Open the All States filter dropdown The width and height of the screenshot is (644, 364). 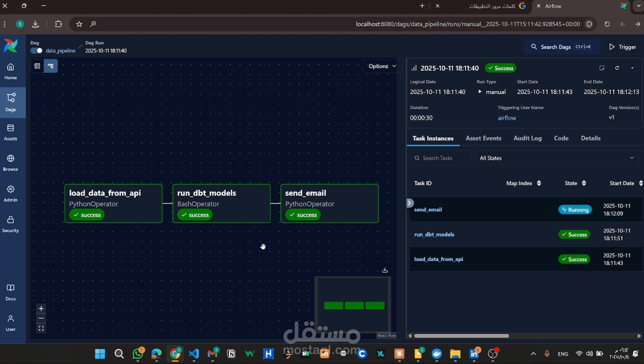(557, 158)
